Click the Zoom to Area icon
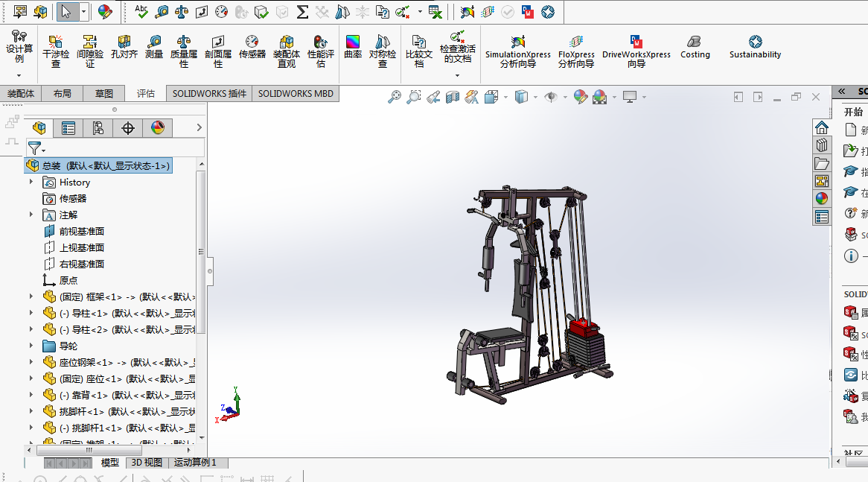 [413, 97]
